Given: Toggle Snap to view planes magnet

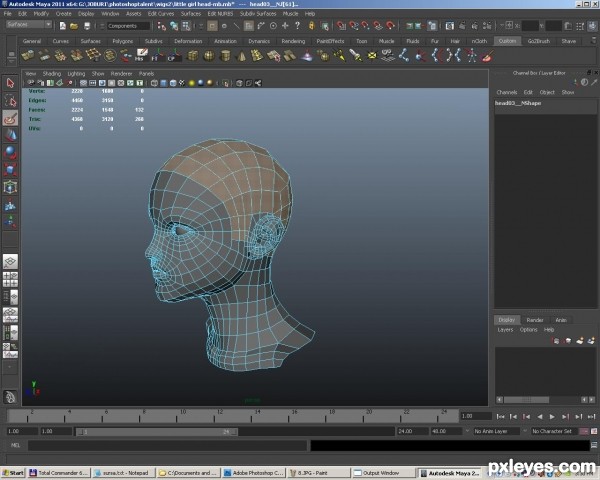Looking at the screenshot, I should click(x=378, y=26).
